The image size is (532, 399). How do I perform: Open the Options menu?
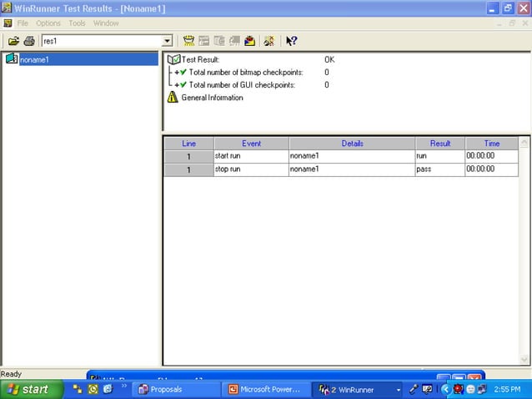(48, 23)
